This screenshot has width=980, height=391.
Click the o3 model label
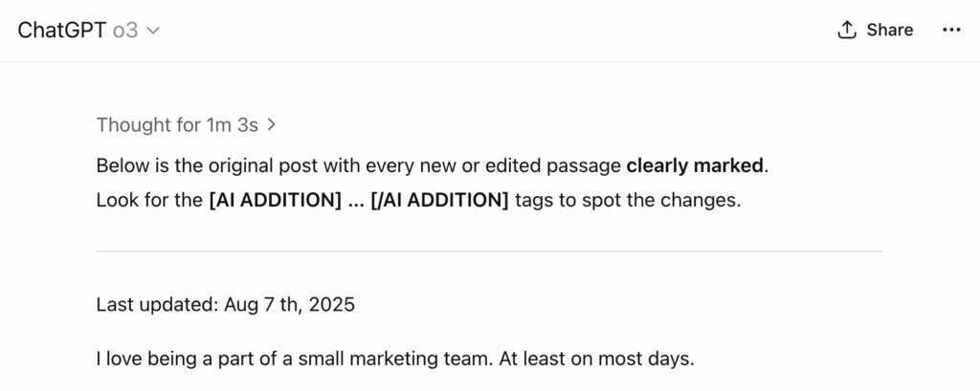click(x=125, y=31)
